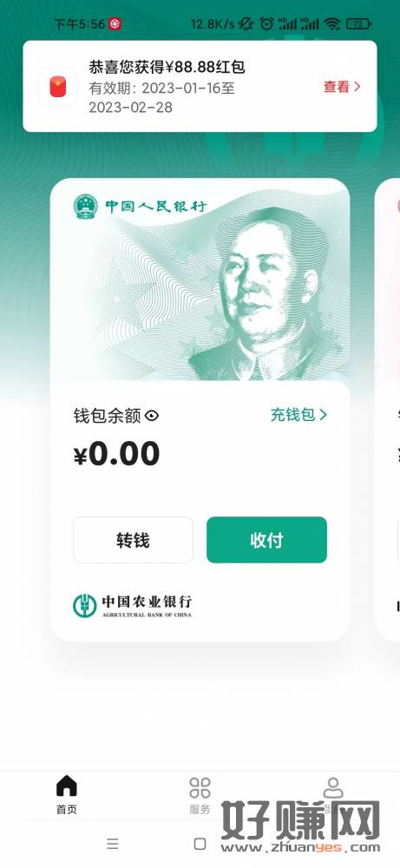Screen dimensions: 400x868
Task: Tap the alarm clock status icon
Action: (x=266, y=23)
